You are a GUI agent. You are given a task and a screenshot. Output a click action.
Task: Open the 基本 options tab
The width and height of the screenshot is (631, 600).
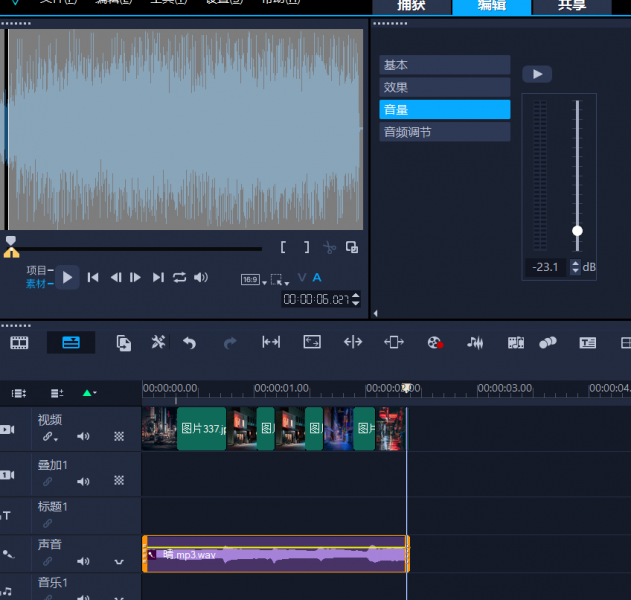click(445, 65)
